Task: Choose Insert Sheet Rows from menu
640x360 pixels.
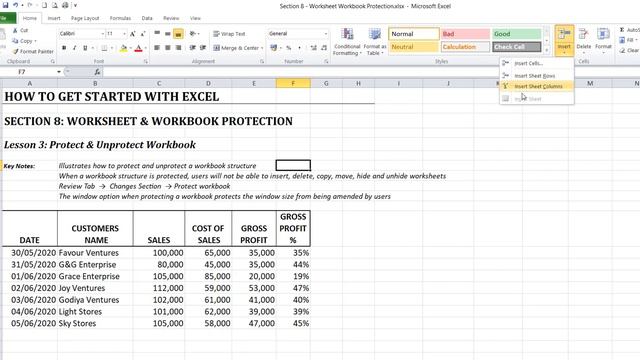Action: tap(537, 76)
